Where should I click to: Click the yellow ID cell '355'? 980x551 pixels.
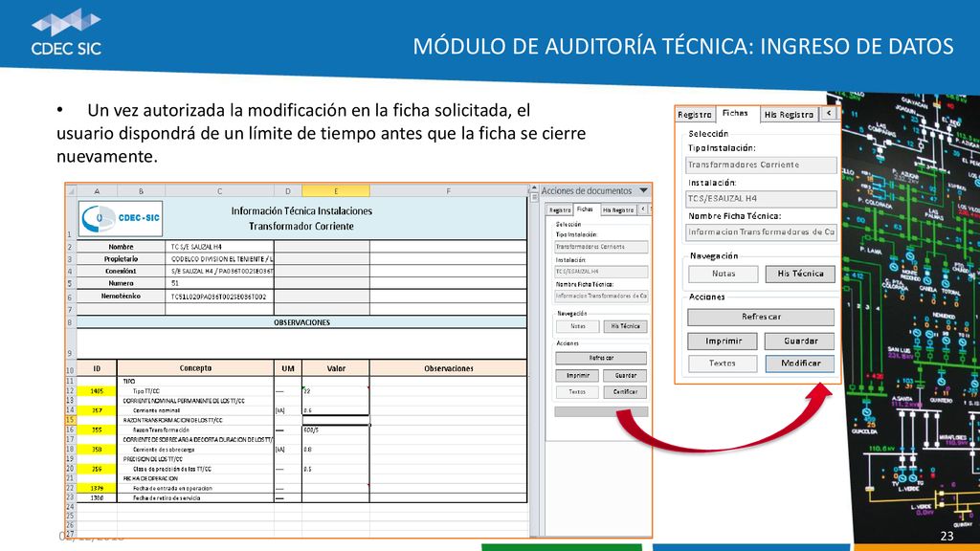point(97,430)
